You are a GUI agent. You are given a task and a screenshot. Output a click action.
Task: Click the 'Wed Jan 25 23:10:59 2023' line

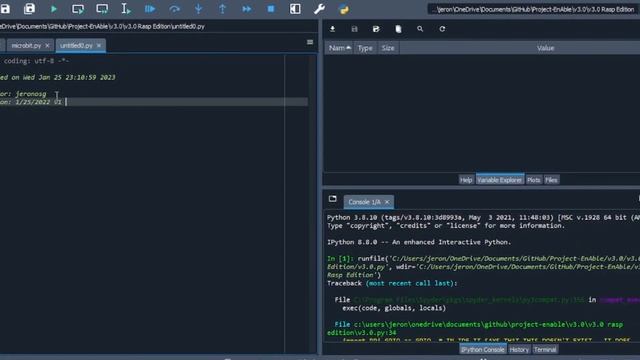58,77
